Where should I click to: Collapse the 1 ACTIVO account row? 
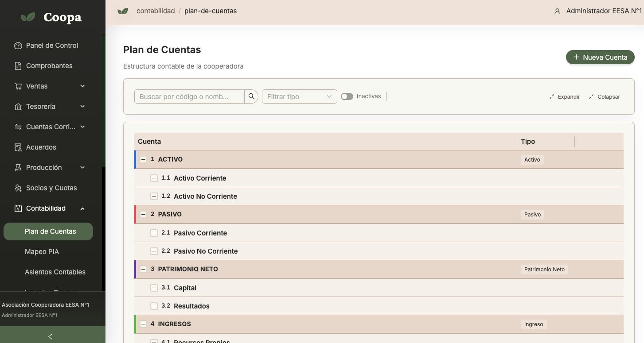pyautogui.click(x=143, y=159)
